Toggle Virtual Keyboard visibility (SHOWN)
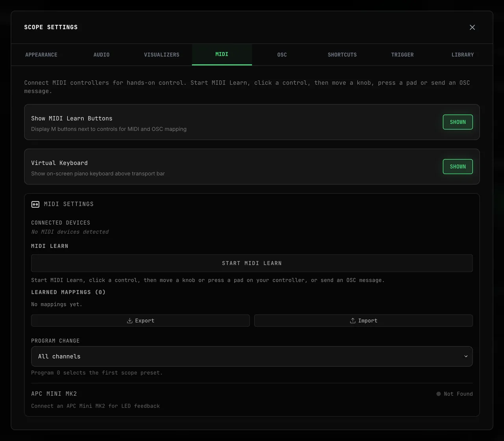 pyautogui.click(x=458, y=167)
